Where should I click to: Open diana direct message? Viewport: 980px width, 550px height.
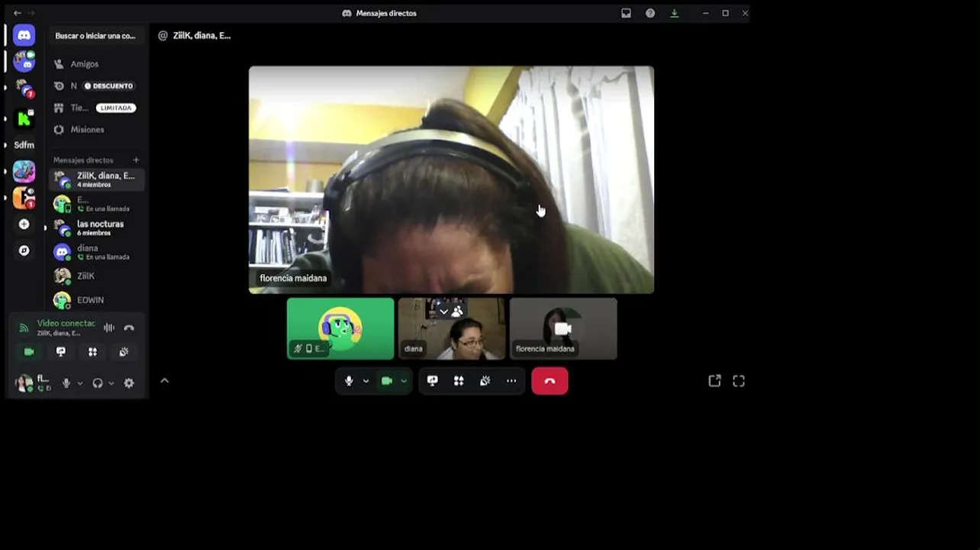coord(96,252)
